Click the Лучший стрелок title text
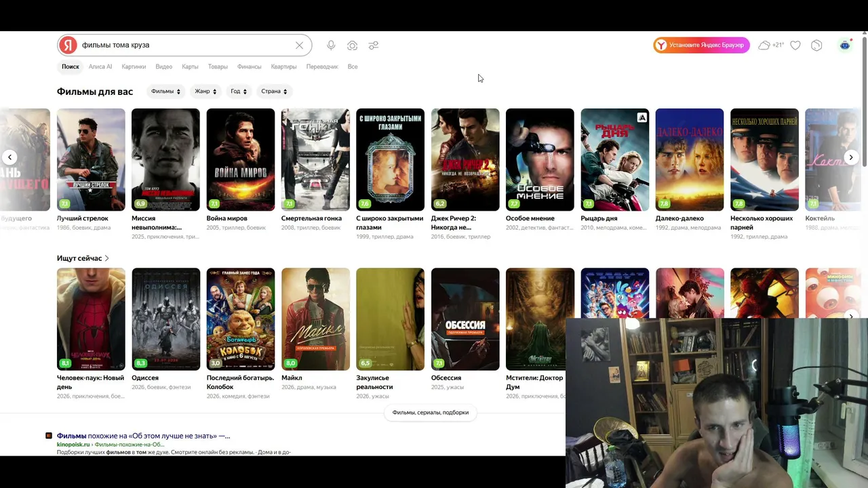 pos(83,218)
